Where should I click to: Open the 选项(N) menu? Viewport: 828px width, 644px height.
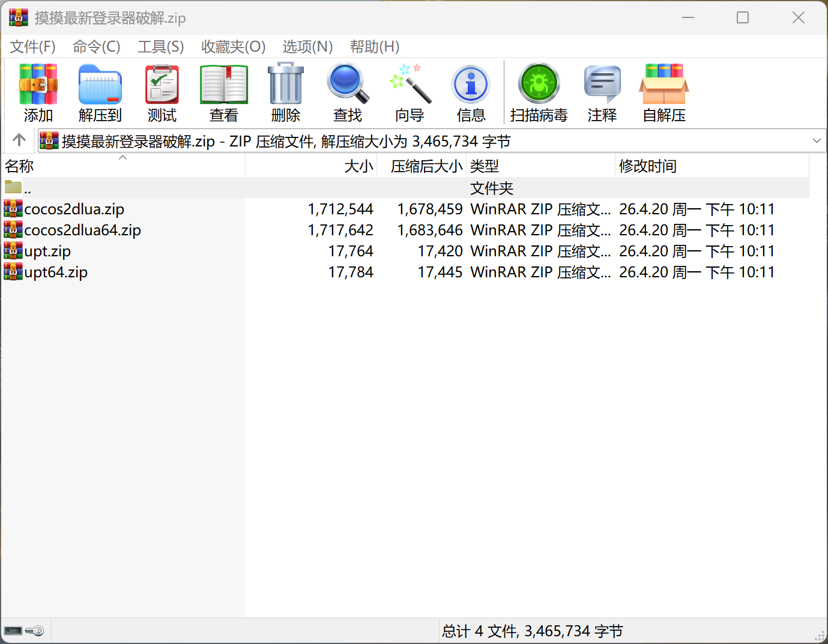tap(307, 47)
